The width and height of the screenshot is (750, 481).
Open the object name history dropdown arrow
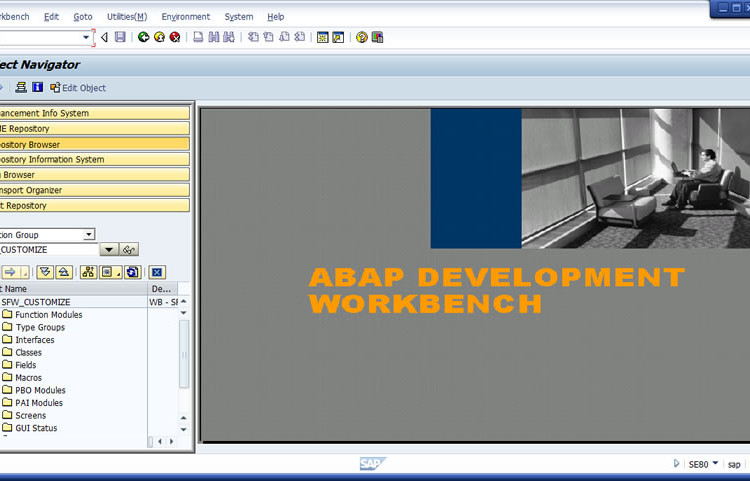pos(109,250)
